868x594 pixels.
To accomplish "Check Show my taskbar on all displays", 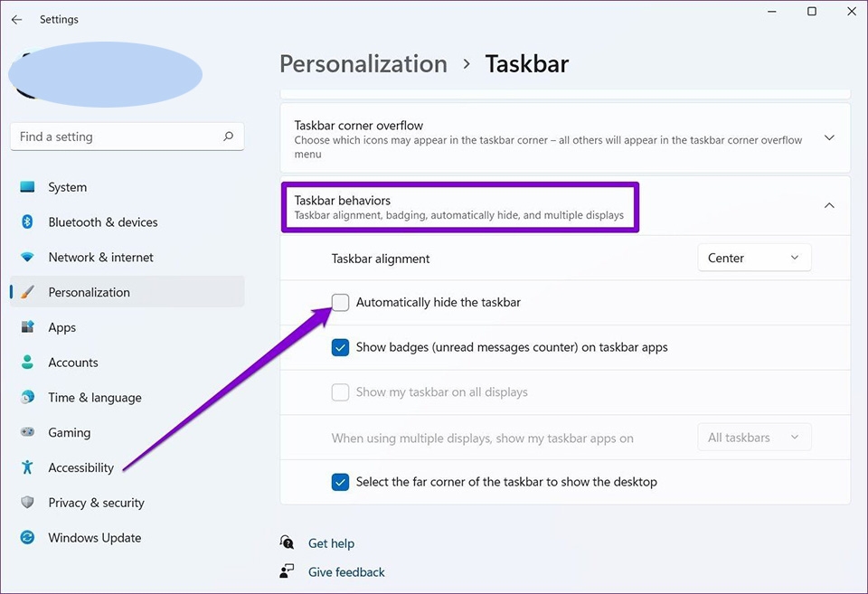I will tap(340, 392).
